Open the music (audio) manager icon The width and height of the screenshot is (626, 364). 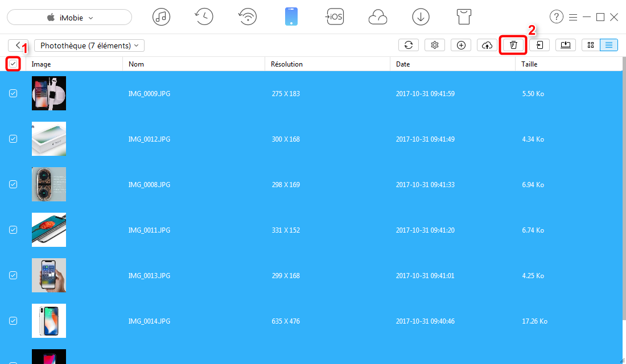(161, 17)
